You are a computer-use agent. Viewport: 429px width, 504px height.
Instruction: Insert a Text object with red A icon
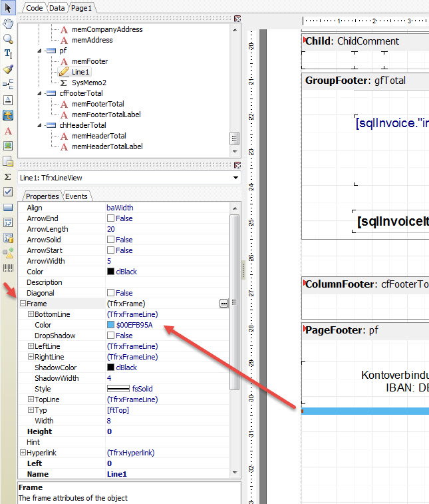[x=8, y=130]
